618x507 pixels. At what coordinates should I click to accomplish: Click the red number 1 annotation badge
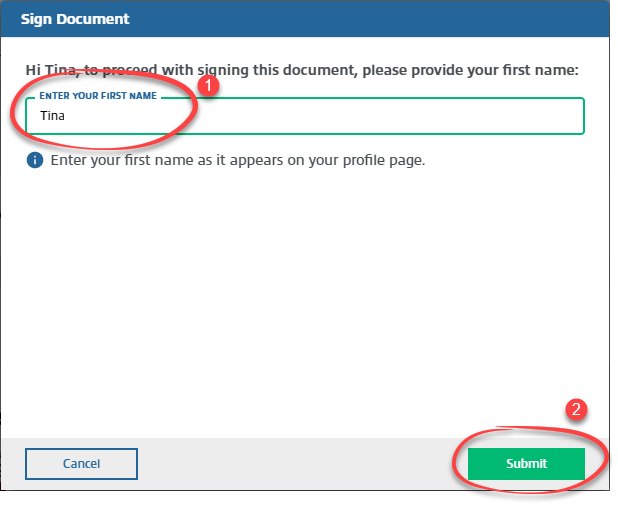209,87
